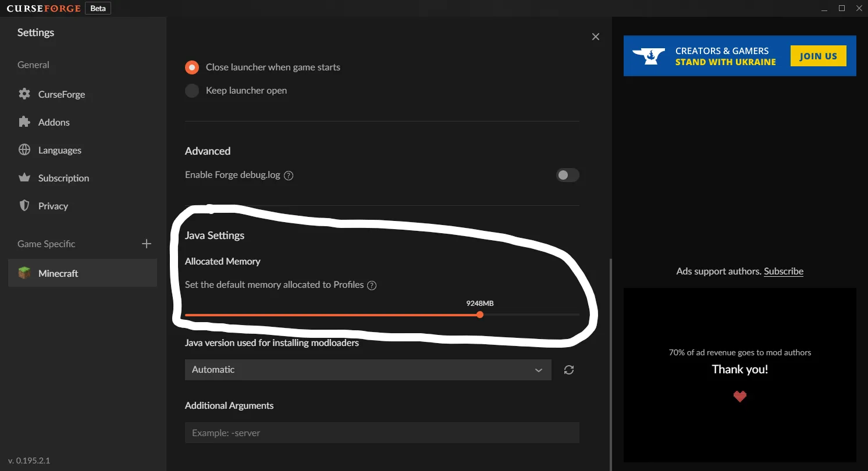This screenshot has height=471, width=868.
Task: Open the Java version Automatic dropdown
Action: [x=368, y=370]
